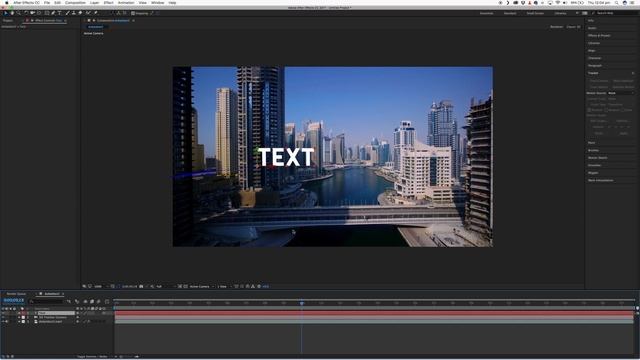Select the Selection arrow tool
The image size is (640, 360).
point(6,13)
